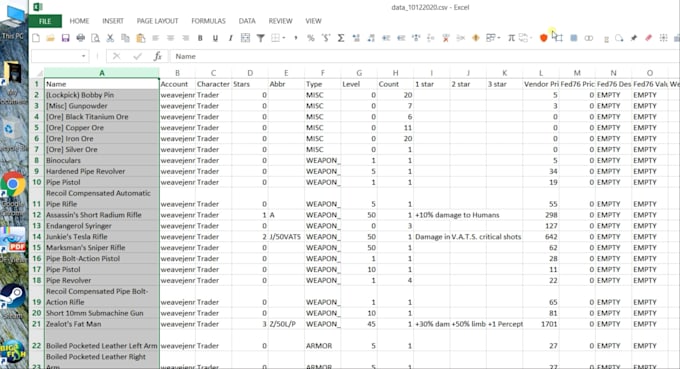Click the pink eraser icon
This screenshot has width=680, height=369.
[648, 38]
